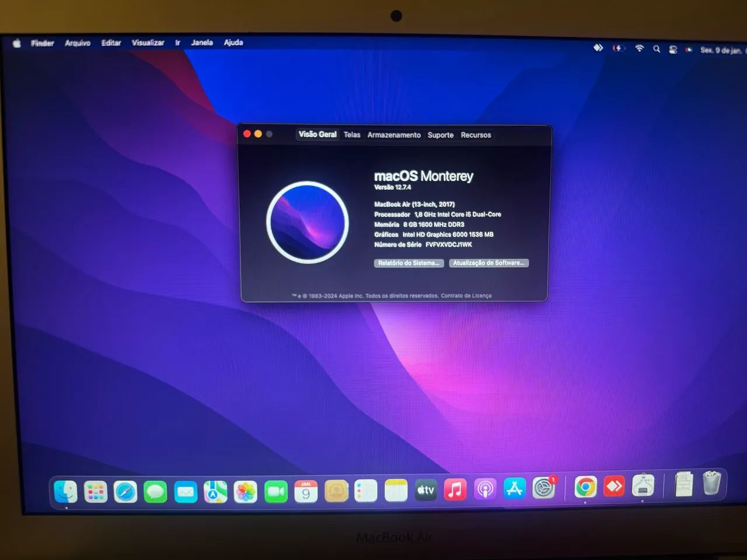The width and height of the screenshot is (747, 560).
Task: Switch to the Armazenamento tab
Action: click(395, 135)
